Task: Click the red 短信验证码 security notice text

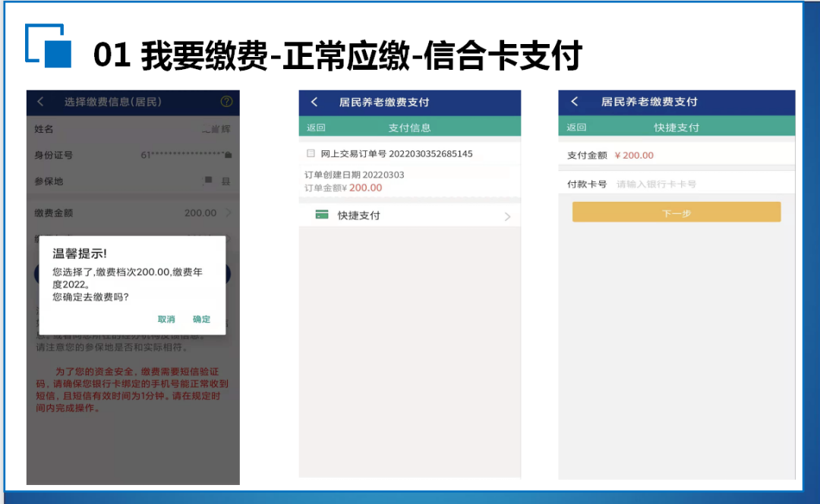Action: tap(132, 389)
